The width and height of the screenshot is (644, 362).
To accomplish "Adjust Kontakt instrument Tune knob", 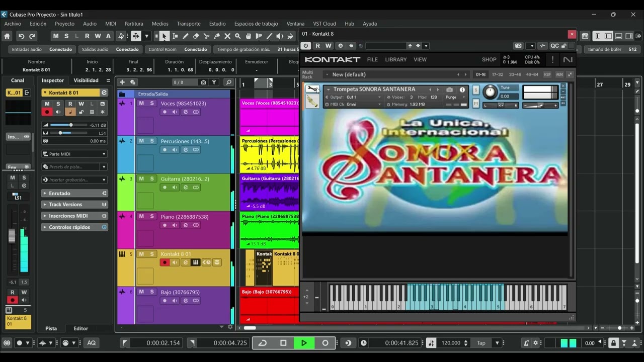I will tap(489, 92).
